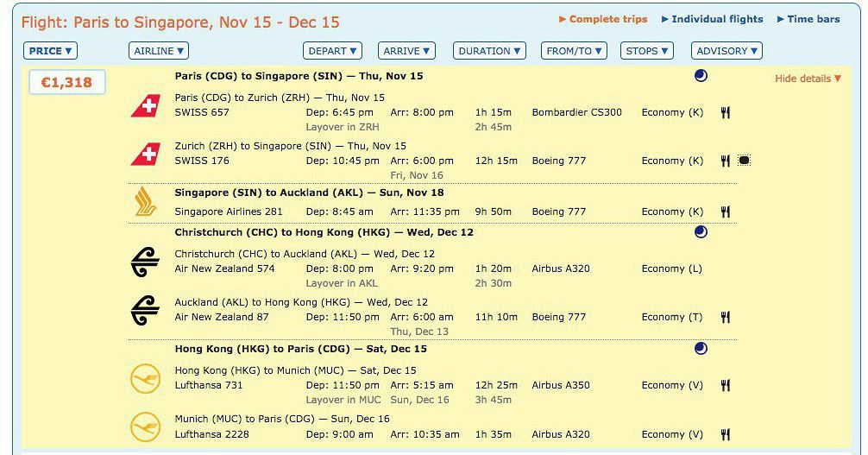Click 'Airbus A350' aircraft text
Screen dimensions: 868x455
561,385
